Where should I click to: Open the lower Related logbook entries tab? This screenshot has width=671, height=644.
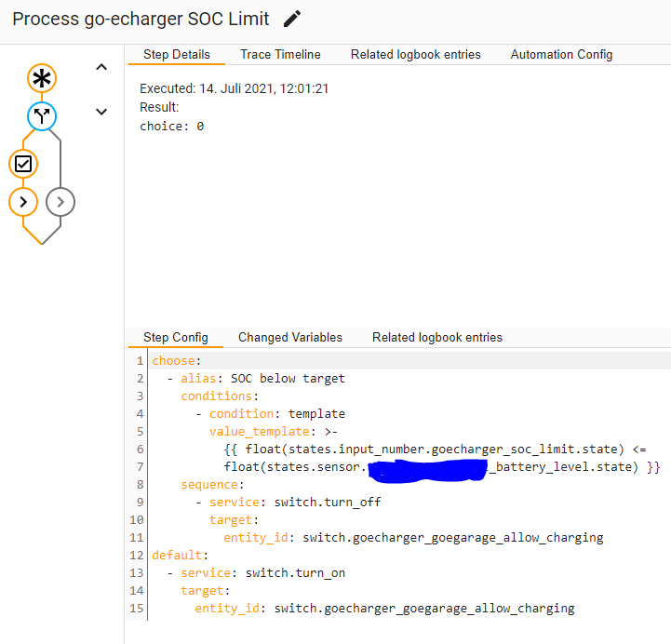pyautogui.click(x=436, y=338)
